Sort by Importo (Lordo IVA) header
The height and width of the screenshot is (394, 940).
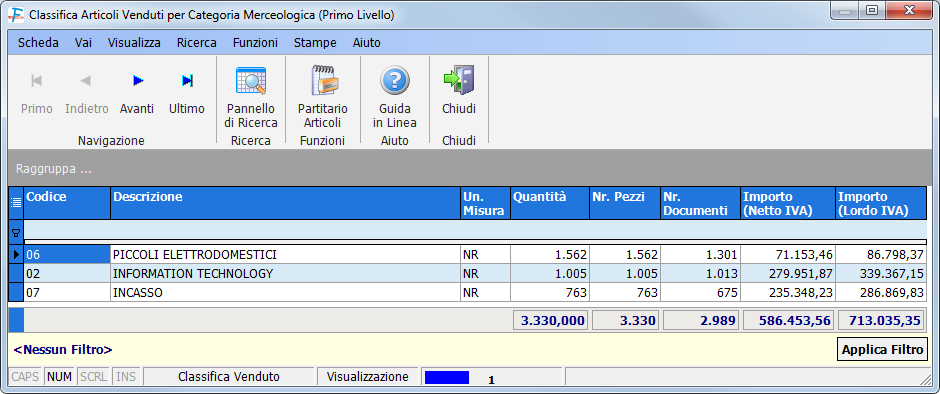coord(881,203)
